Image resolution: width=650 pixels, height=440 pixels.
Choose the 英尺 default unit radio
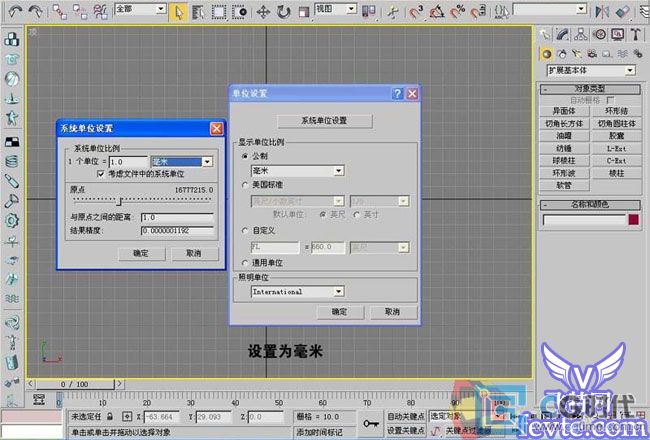click(x=323, y=215)
